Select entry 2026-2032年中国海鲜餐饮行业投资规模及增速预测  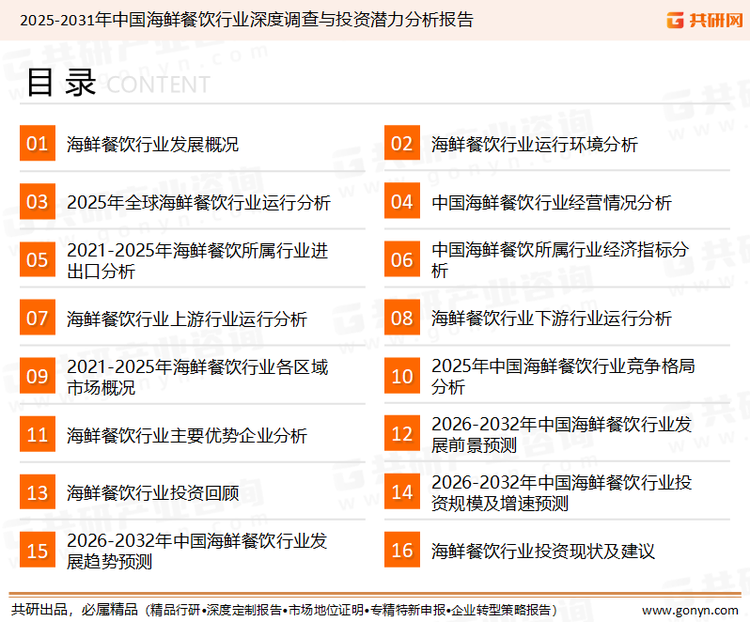pos(562,493)
